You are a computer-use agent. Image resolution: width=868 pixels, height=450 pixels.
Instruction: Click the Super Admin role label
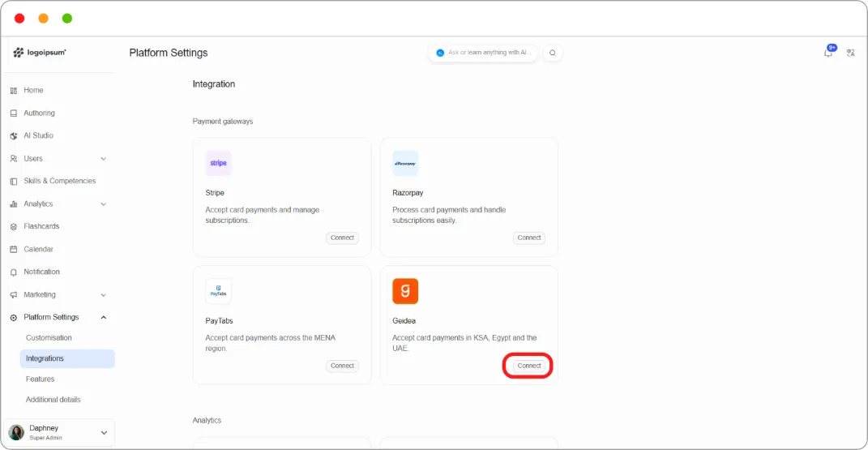pyautogui.click(x=46, y=438)
